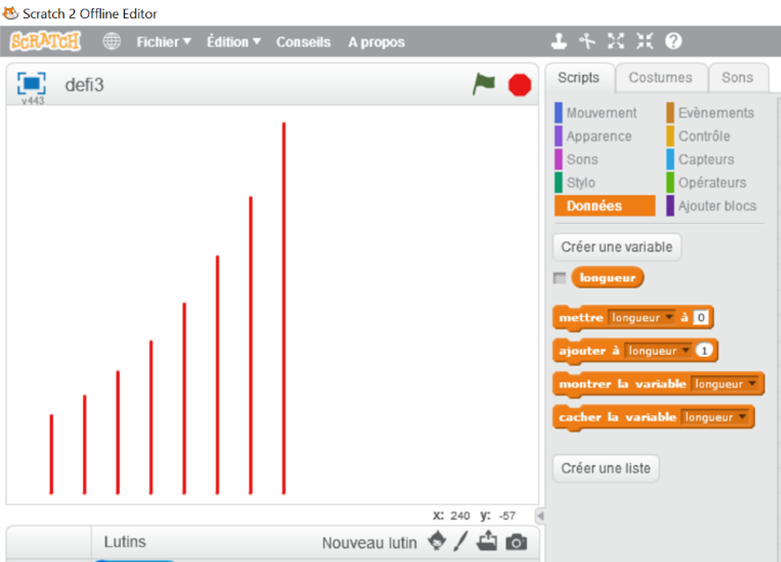Select the delete scissors tool

tap(588, 42)
